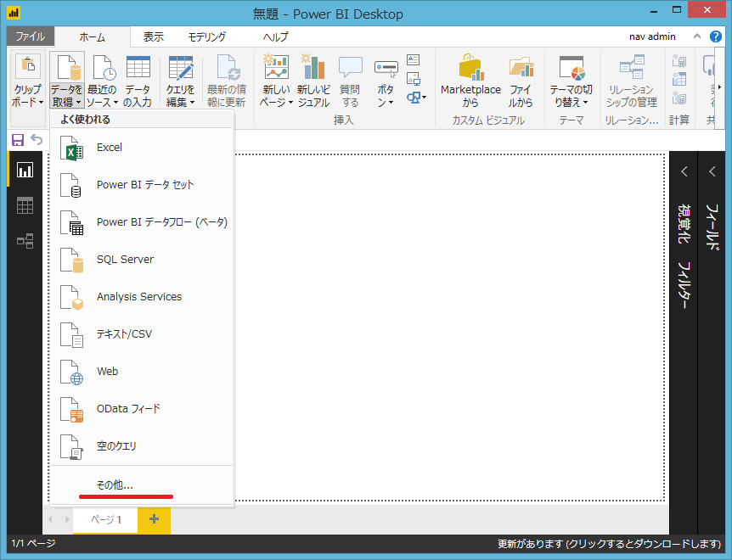The width and height of the screenshot is (732, 560).
Task: Click the quick measure calculation icon
Action: (679, 98)
